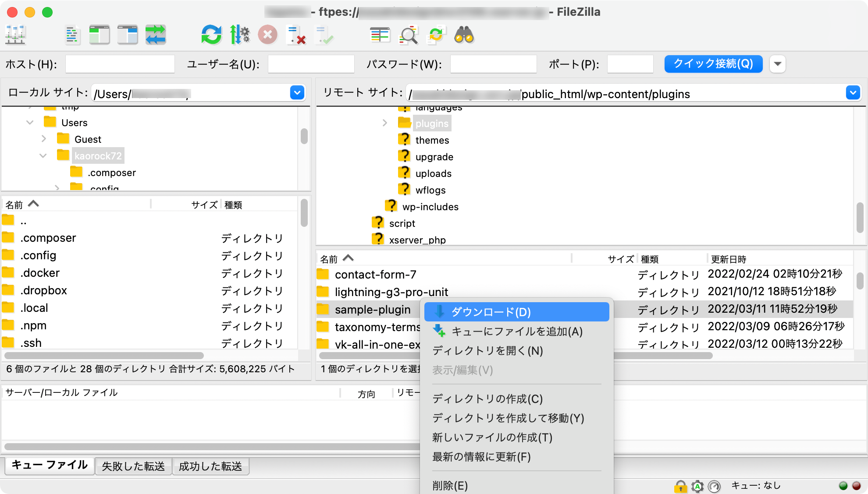Select the uploads folder in remote tree
The image size is (868, 494).
(433, 173)
